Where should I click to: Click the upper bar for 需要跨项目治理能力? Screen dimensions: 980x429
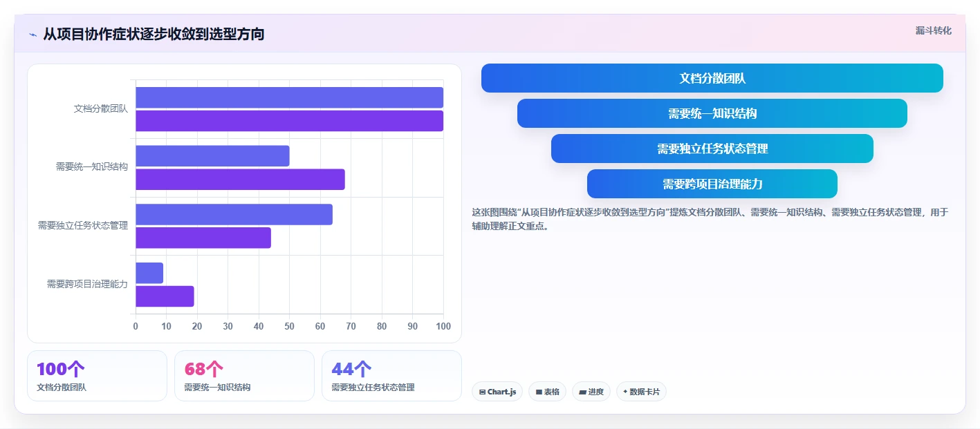[x=149, y=273]
